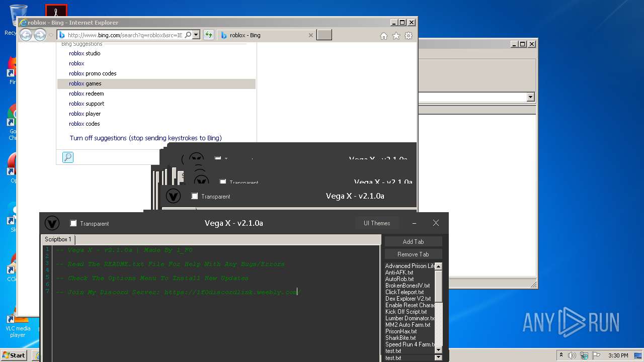Select Anti-AFK.txt in script list
Screen dimensions: 644x362
coord(410,273)
